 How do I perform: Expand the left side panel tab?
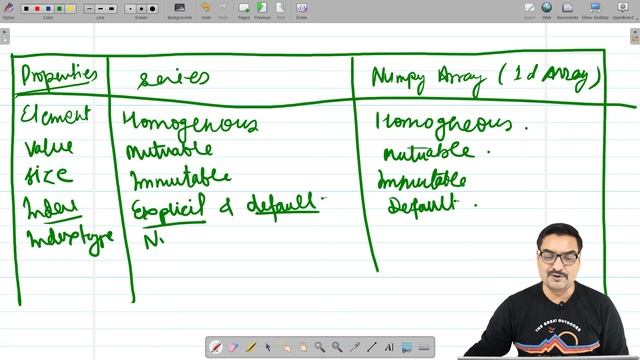4,36
